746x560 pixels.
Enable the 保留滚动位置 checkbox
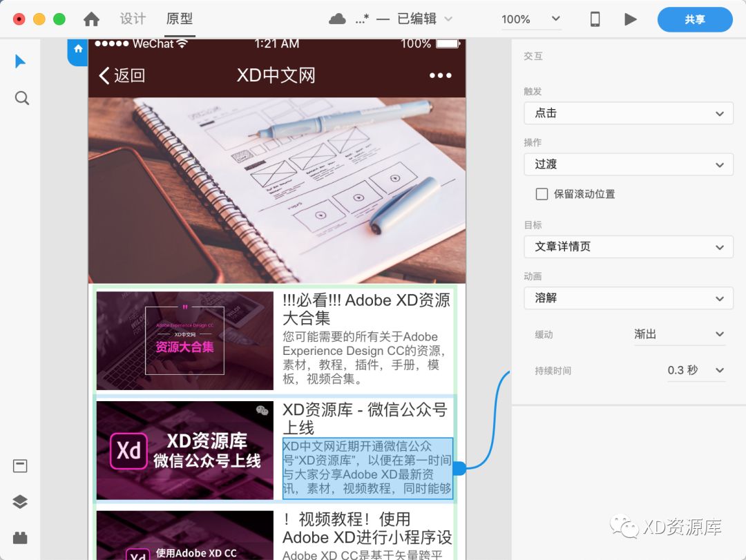pyautogui.click(x=542, y=193)
